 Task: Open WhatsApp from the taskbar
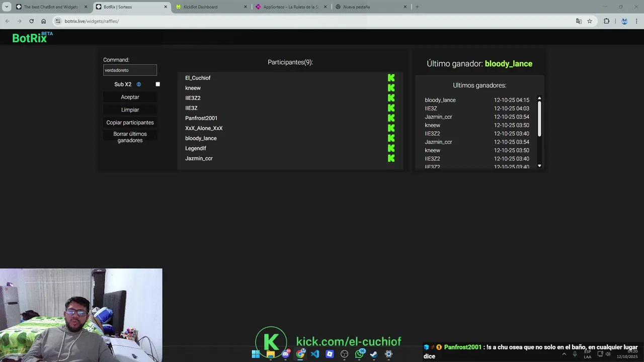359,354
